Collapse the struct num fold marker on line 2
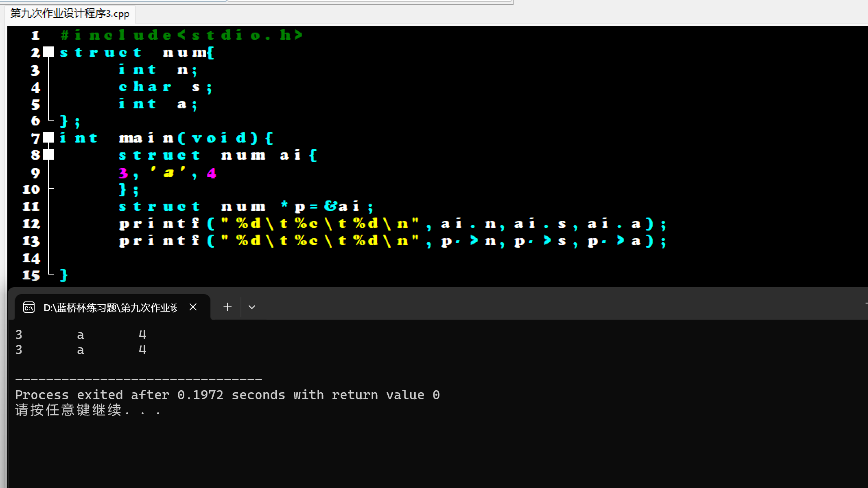 [x=49, y=52]
